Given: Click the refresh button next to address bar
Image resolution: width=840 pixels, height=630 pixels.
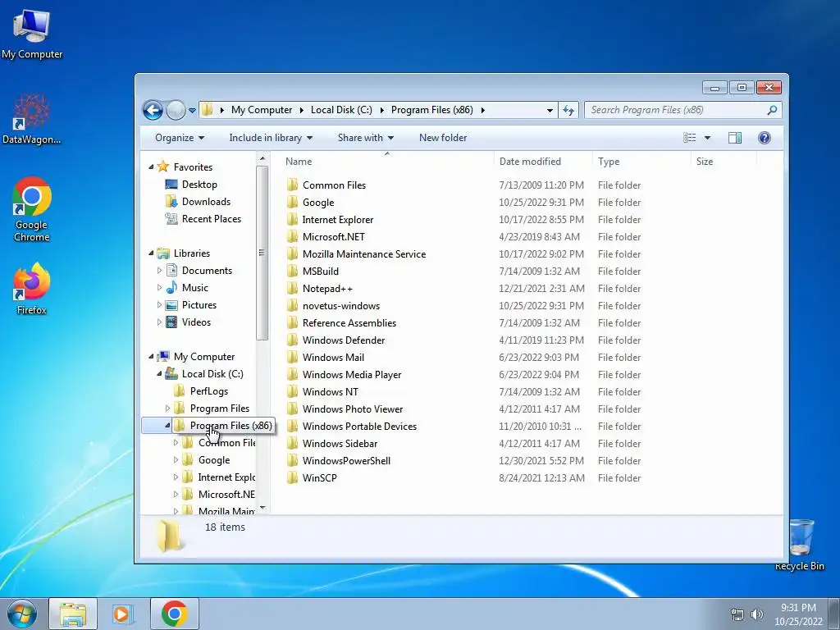Looking at the screenshot, I should pyautogui.click(x=568, y=111).
